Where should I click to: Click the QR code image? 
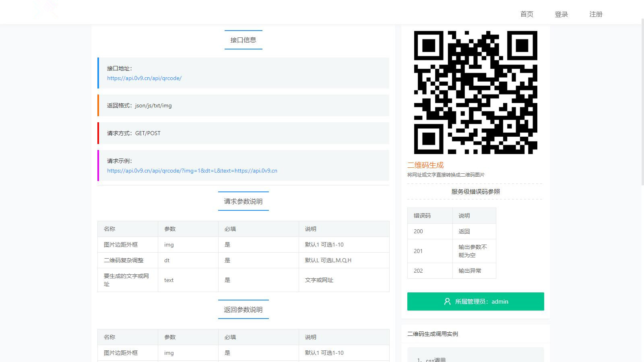(x=475, y=92)
